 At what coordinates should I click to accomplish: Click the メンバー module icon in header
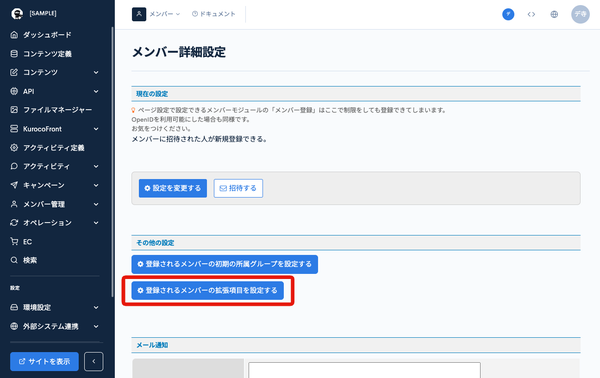(x=139, y=14)
